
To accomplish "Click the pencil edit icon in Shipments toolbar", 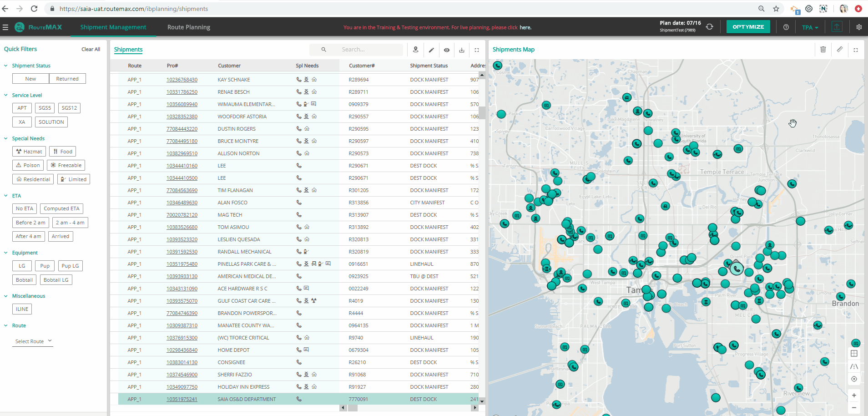I will [x=431, y=50].
